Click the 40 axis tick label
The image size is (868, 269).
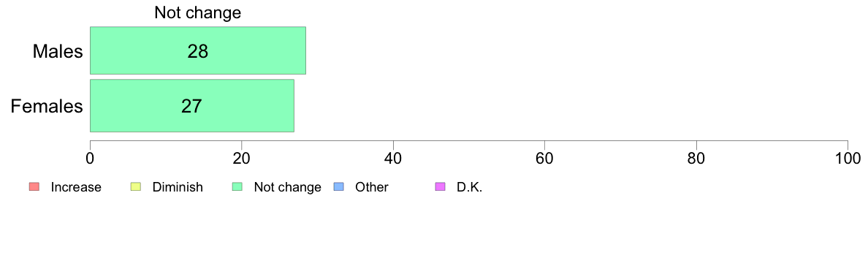[x=393, y=158]
